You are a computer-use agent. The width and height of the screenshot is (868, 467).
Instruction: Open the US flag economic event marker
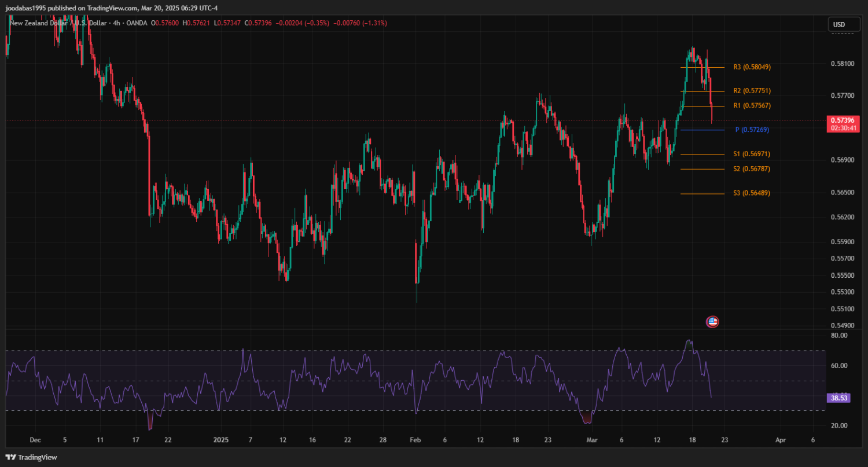click(712, 322)
